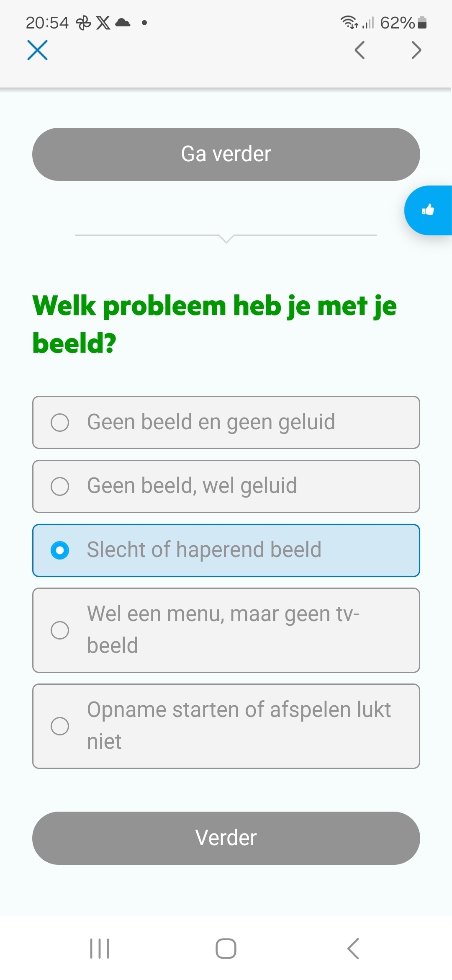Viewport: 452px width, 980px height.
Task: Tap the cloud notification icon in status bar
Action: tap(123, 23)
